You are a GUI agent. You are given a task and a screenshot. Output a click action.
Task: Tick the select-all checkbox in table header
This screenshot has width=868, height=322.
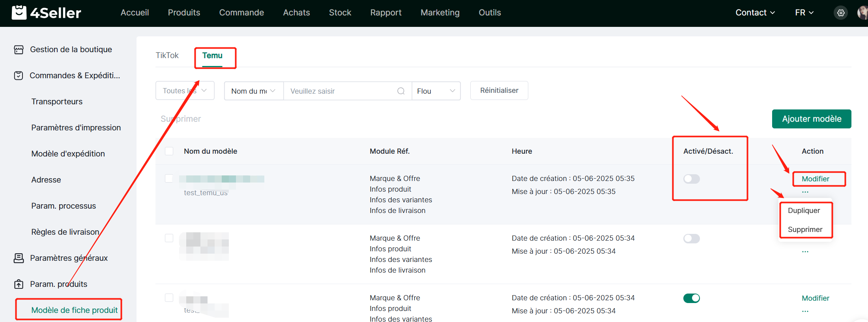pyautogui.click(x=169, y=151)
